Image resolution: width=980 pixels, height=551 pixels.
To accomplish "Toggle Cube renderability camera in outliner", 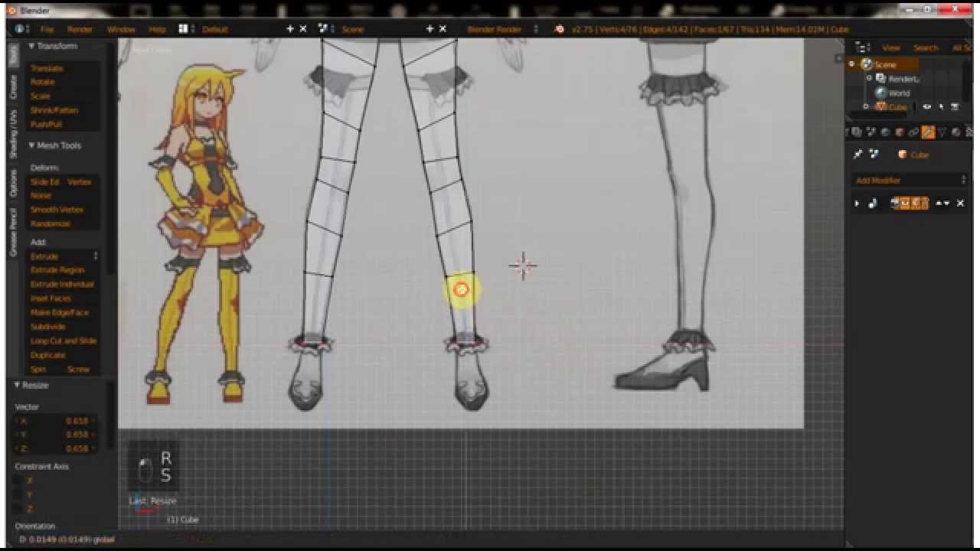I will pyautogui.click(x=955, y=107).
